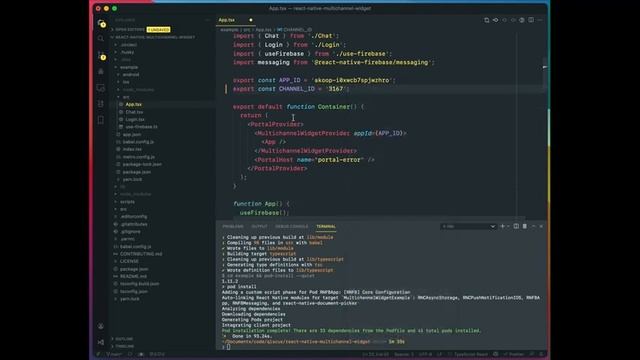Expand the scripts folder
The width and height of the screenshot is (640, 360).
(x=127, y=202)
